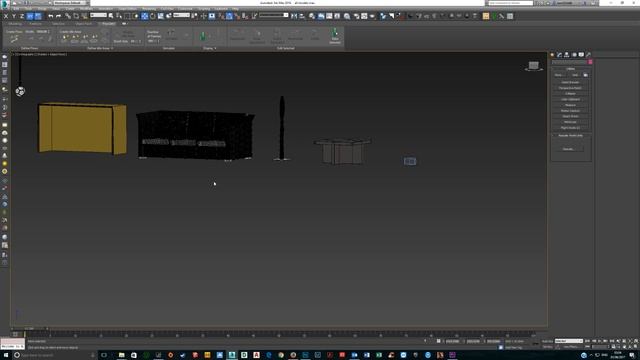
Task: Expand the Define Idle Areas panel
Action: coord(99,48)
